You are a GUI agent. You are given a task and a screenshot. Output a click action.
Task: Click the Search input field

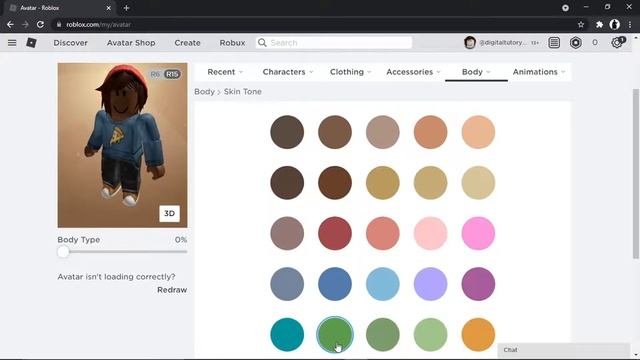tap(334, 42)
